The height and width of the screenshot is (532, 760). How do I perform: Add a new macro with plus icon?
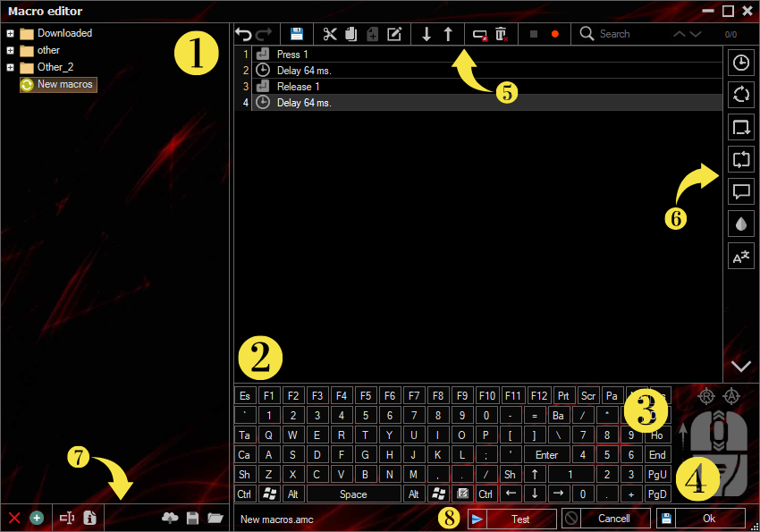pos(37,518)
